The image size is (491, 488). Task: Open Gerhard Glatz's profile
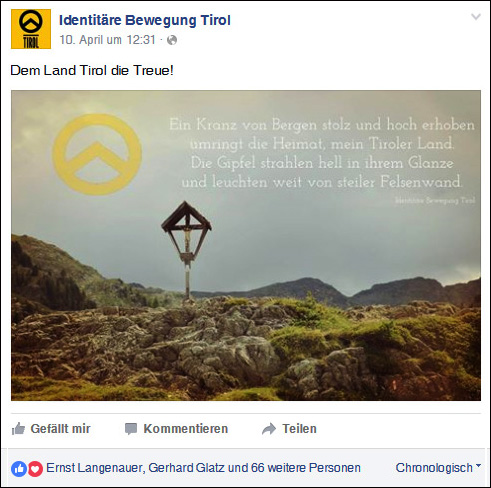186,468
